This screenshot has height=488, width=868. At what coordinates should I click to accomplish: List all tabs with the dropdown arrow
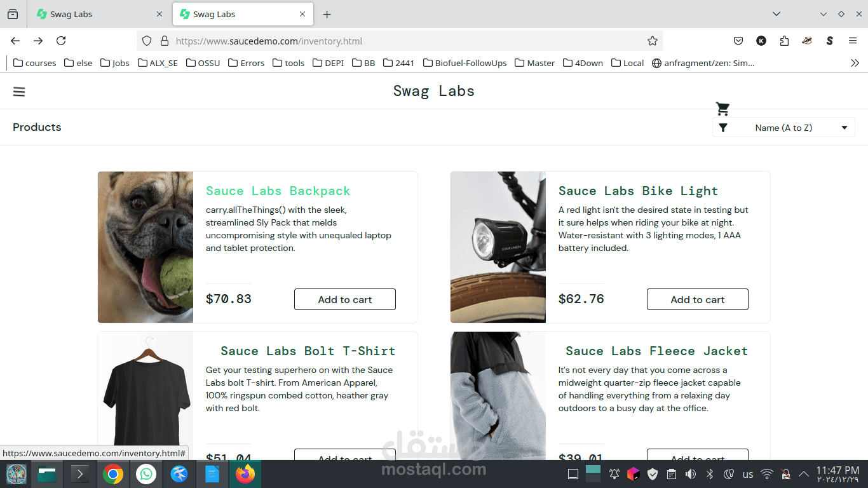776,14
